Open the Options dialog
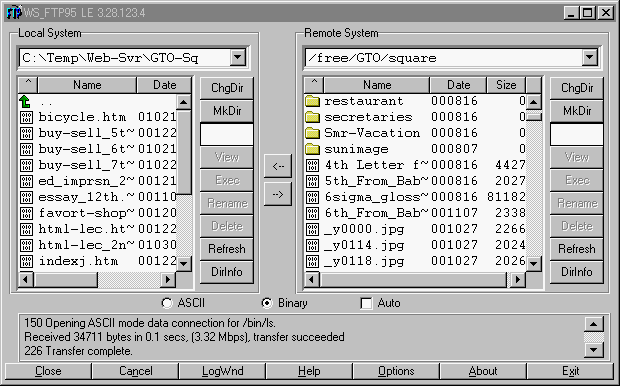Image resolution: width=620 pixels, height=386 pixels. coord(396,371)
